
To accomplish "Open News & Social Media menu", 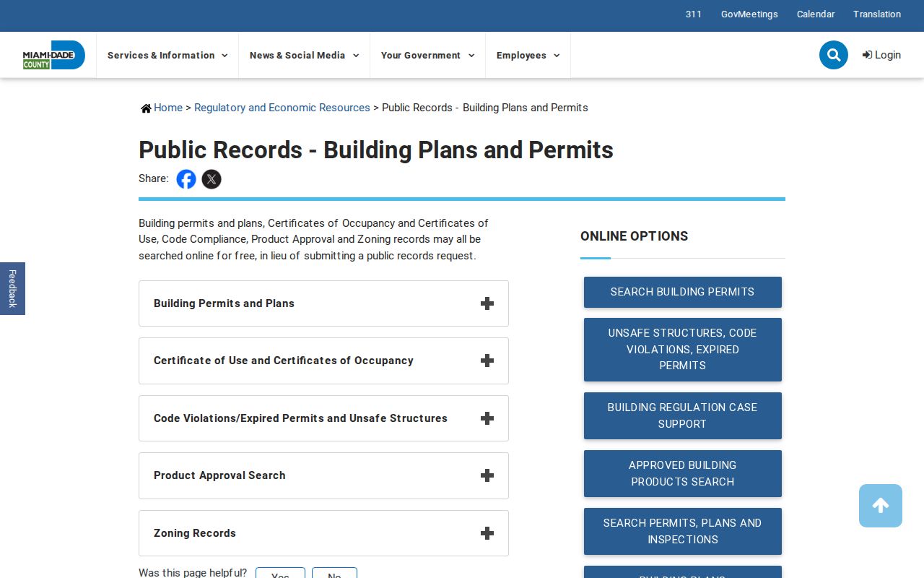I will pyautogui.click(x=304, y=55).
